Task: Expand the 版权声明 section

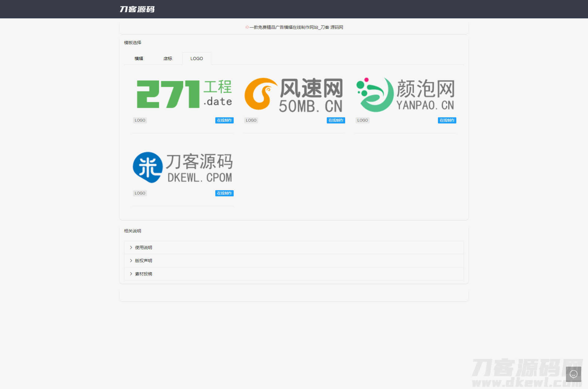Action: click(x=144, y=261)
